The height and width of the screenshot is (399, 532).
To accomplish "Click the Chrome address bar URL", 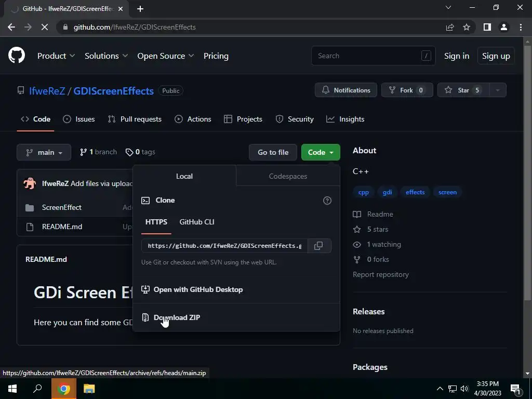I will [135, 27].
